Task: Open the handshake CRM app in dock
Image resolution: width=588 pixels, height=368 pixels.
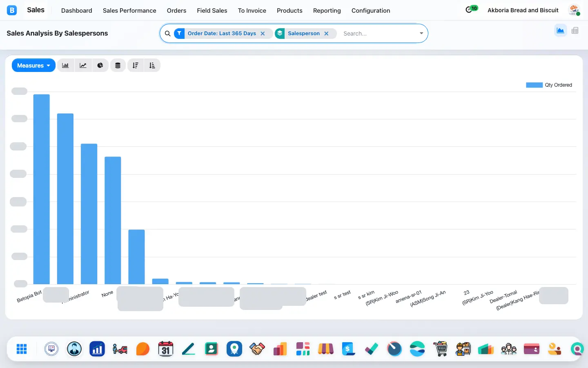Action: click(257, 349)
